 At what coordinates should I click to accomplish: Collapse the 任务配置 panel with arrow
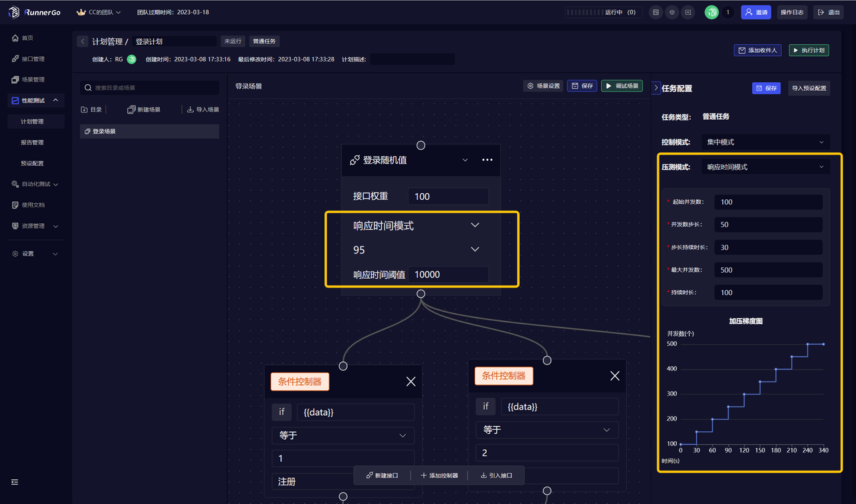[656, 88]
